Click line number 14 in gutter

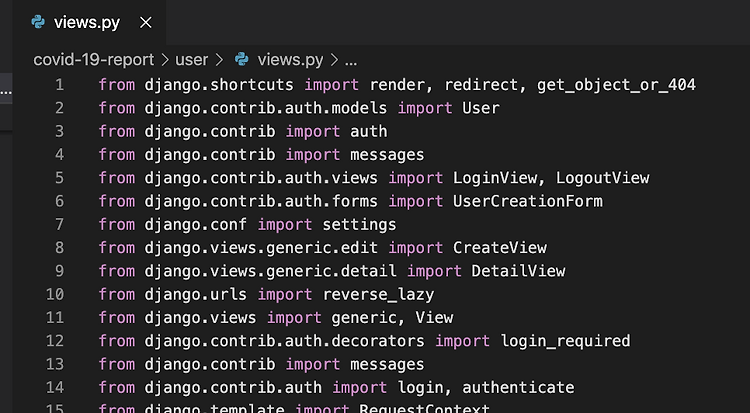(x=55, y=387)
